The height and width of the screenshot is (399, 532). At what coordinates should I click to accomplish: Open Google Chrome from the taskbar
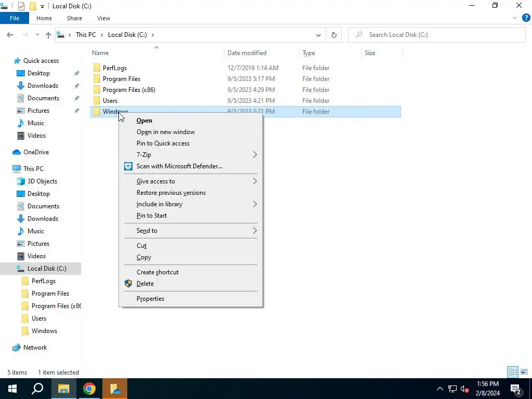tap(89, 389)
